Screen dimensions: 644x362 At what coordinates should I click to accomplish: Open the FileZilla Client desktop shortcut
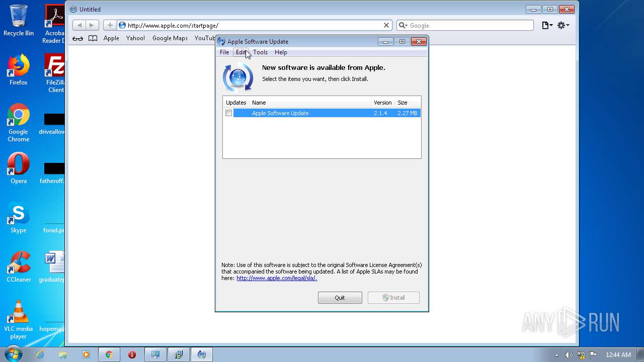pos(55,73)
